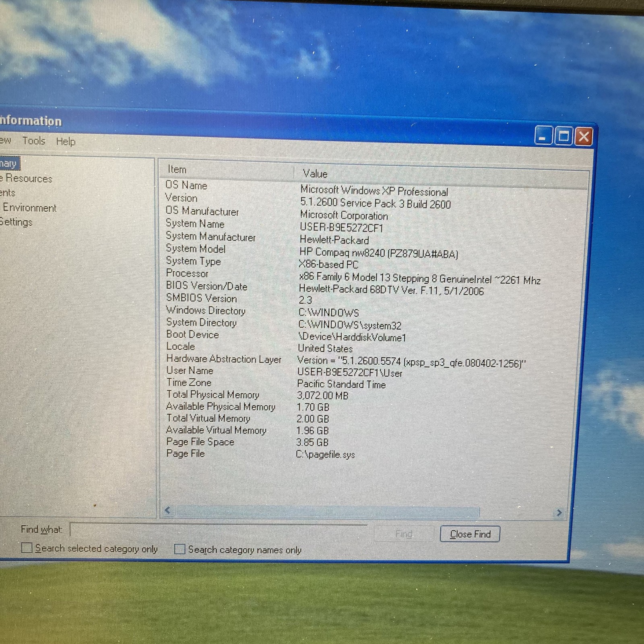This screenshot has width=644, height=644.
Task: Click the Microsoft Windows XP Professional value
Action: [x=374, y=190]
